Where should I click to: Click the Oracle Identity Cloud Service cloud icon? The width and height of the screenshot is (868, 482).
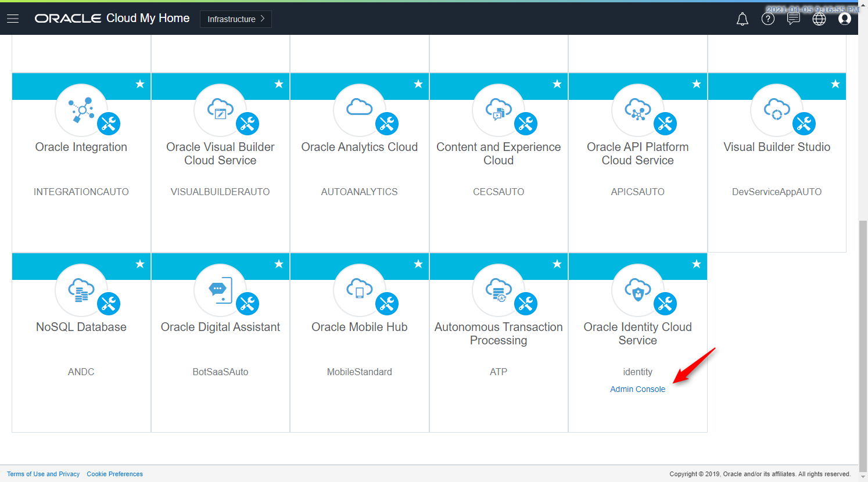pos(637,290)
